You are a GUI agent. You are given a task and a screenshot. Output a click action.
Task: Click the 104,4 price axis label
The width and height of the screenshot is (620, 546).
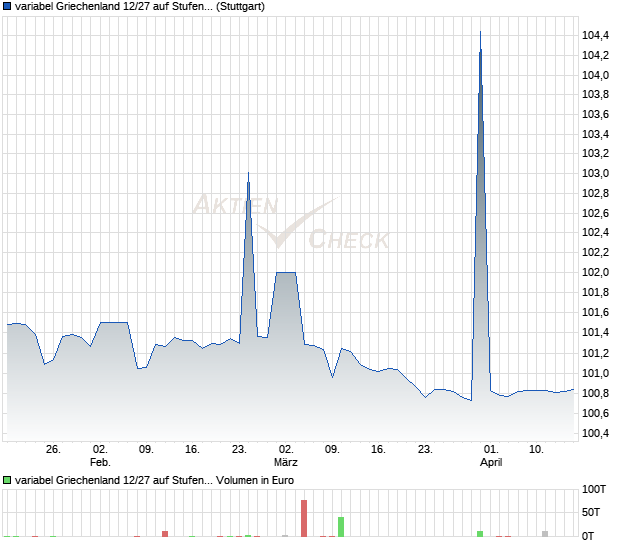click(595, 36)
